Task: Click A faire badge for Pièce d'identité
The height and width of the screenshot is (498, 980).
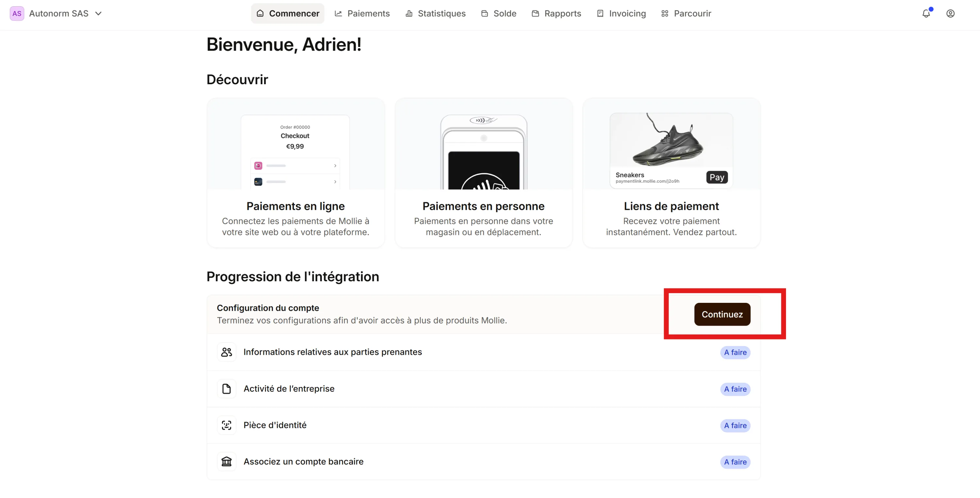Action: pyautogui.click(x=735, y=426)
